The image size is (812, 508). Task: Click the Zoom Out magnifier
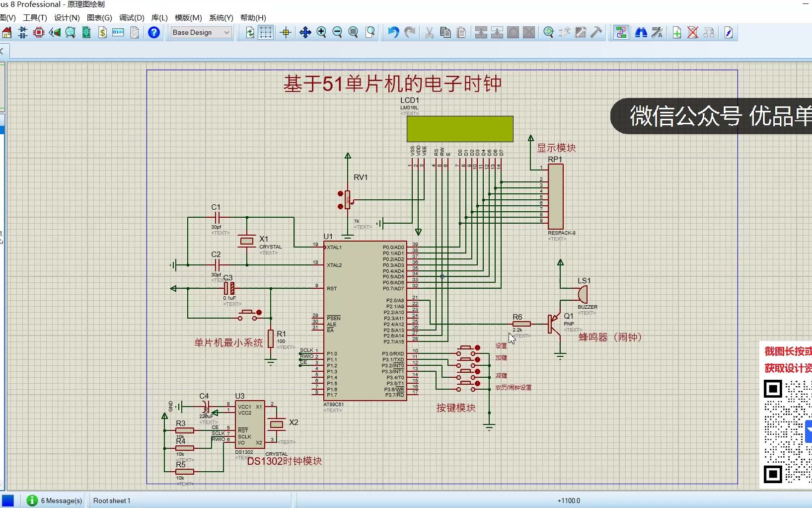click(337, 33)
